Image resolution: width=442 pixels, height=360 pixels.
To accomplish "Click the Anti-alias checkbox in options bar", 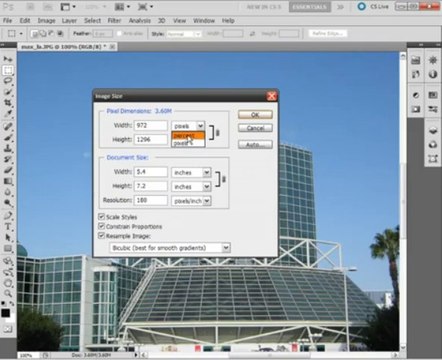I will tap(119, 34).
